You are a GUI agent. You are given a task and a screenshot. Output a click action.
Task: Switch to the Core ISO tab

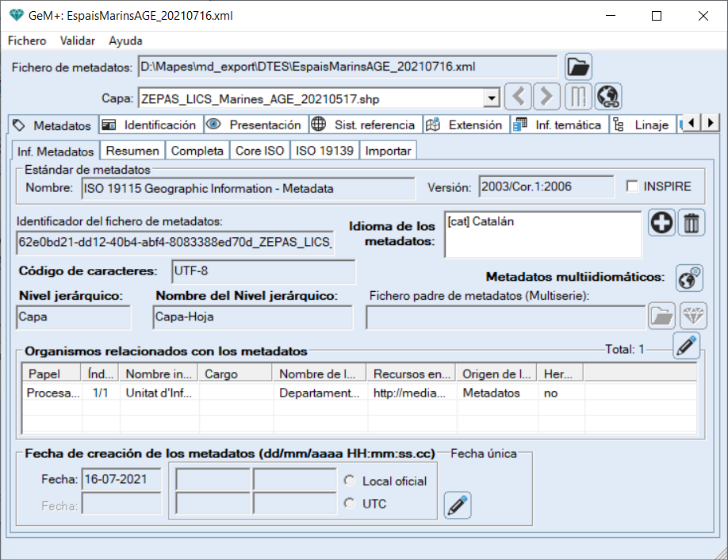point(259,150)
